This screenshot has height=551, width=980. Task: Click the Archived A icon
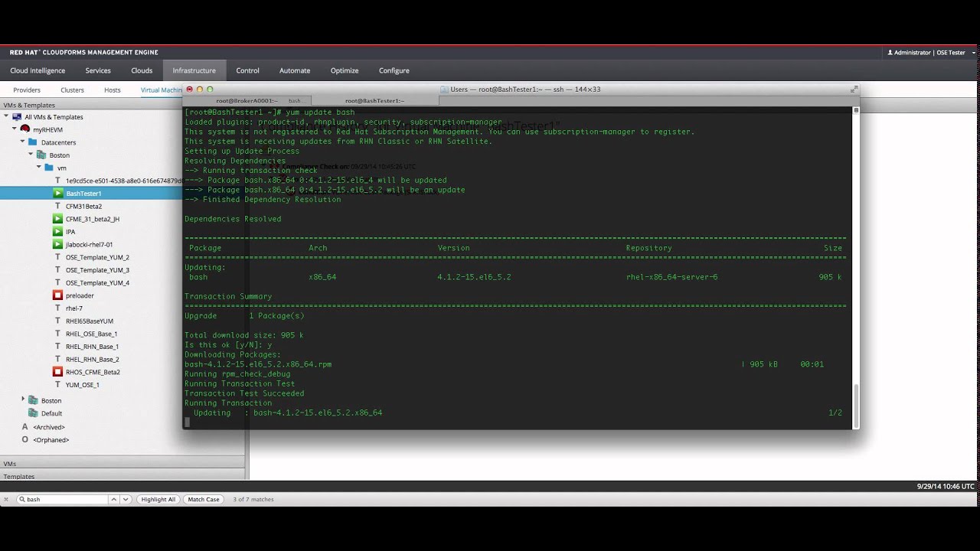coord(24,426)
